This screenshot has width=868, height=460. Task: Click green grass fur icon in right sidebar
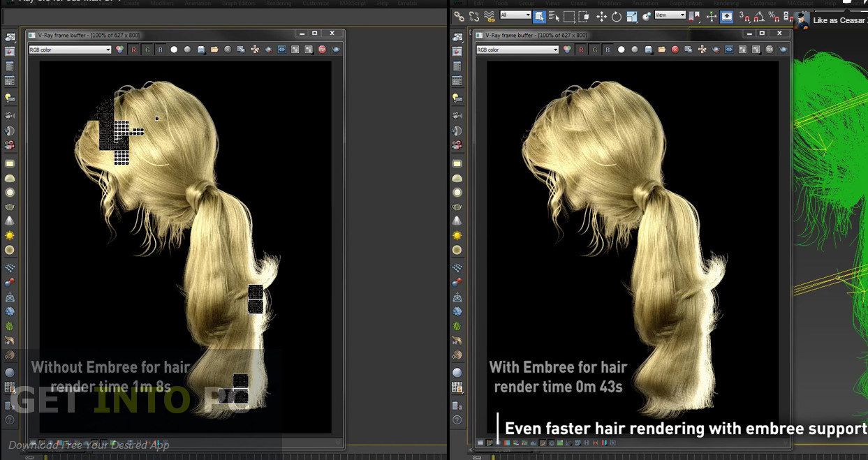[x=457, y=326]
